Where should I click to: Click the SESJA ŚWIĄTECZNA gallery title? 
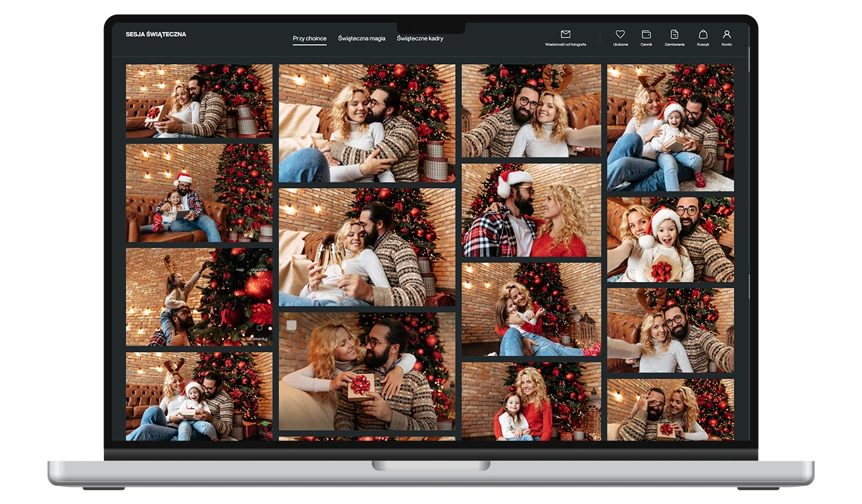pos(156,35)
